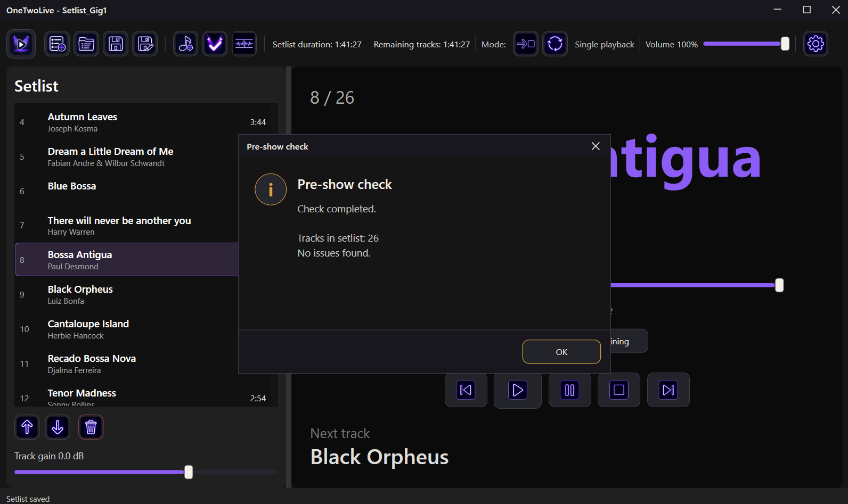Toggle play-then-stop mode arrow icon

(x=526, y=44)
